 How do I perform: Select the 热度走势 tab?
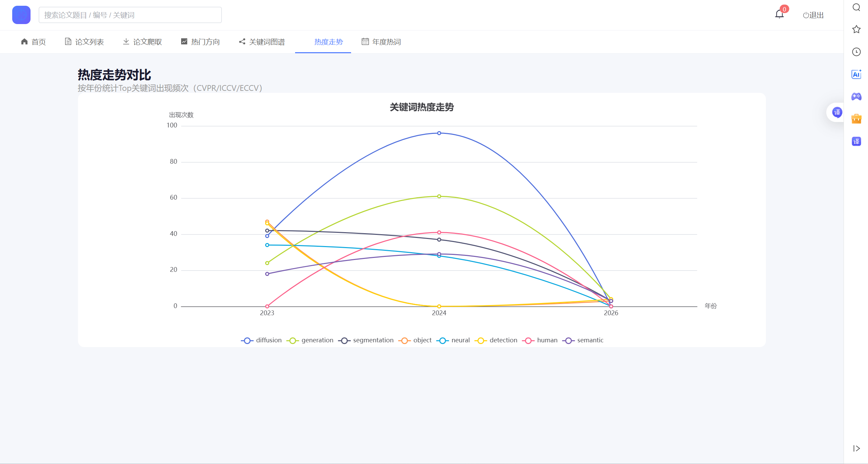(x=323, y=42)
